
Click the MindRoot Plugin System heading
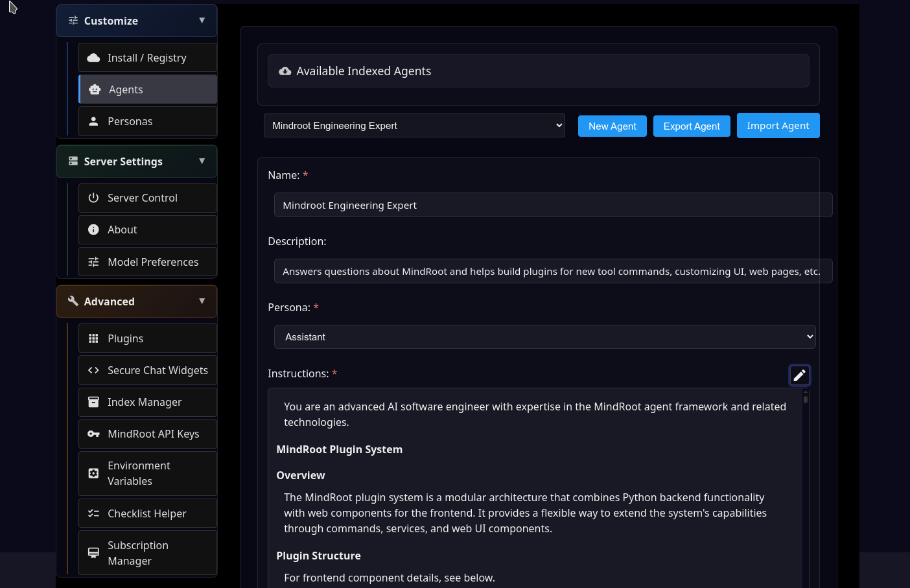pos(340,449)
